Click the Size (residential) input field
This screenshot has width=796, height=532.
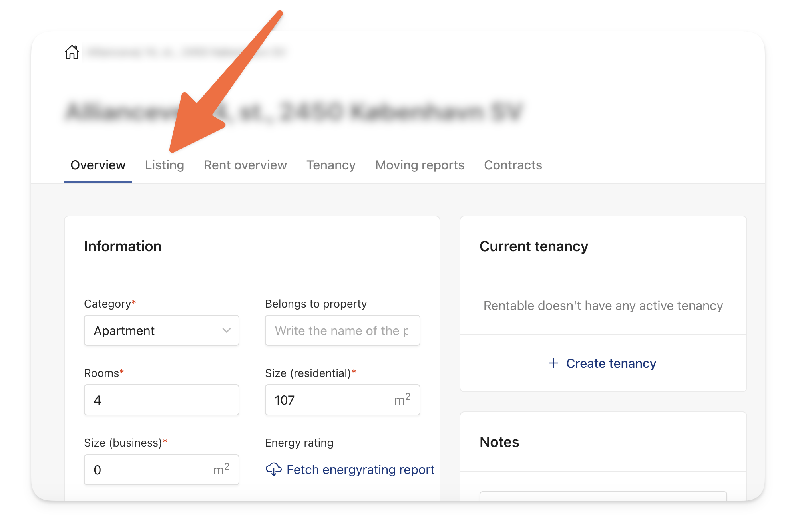click(342, 400)
